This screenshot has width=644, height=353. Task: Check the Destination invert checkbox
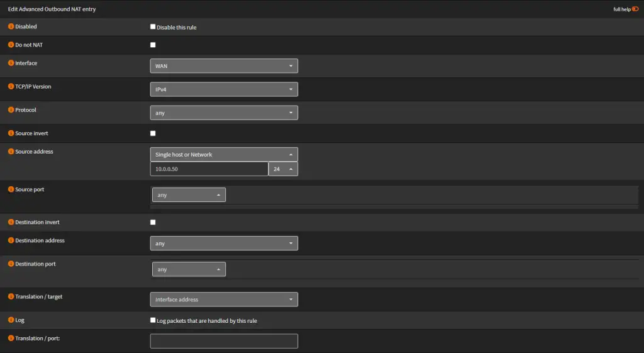click(153, 222)
